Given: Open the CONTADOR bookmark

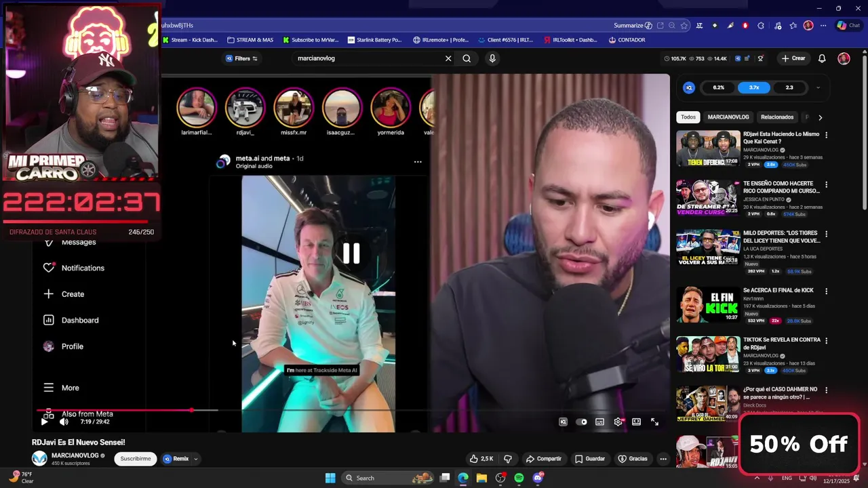Looking at the screenshot, I should (x=627, y=40).
